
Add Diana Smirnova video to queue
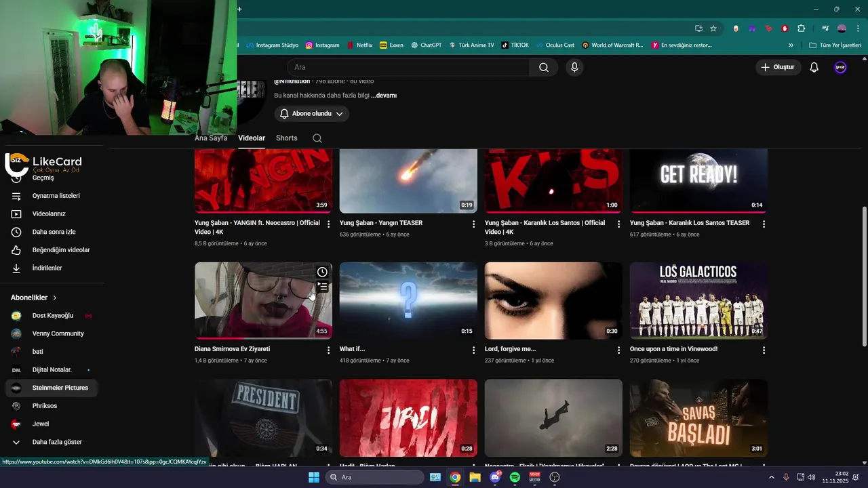coord(323,287)
